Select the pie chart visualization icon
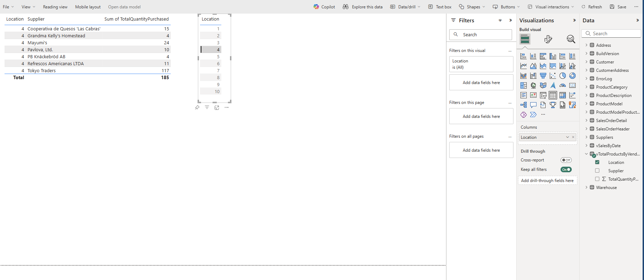This screenshot has width=644, height=280. [x=562, y=76]
